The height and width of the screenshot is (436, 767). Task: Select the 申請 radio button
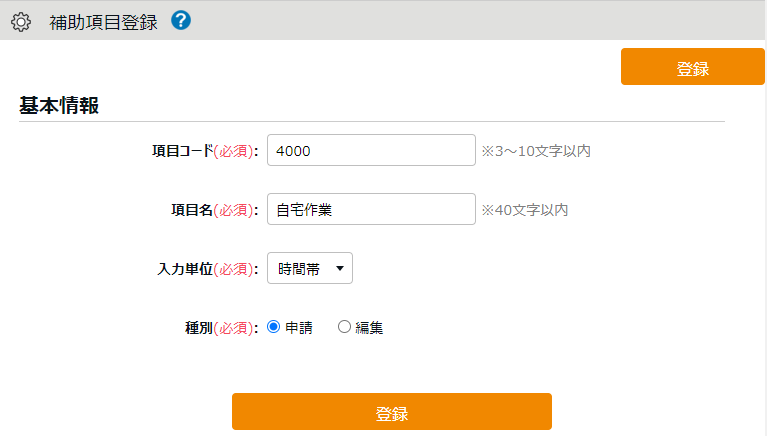click(273, 327)
